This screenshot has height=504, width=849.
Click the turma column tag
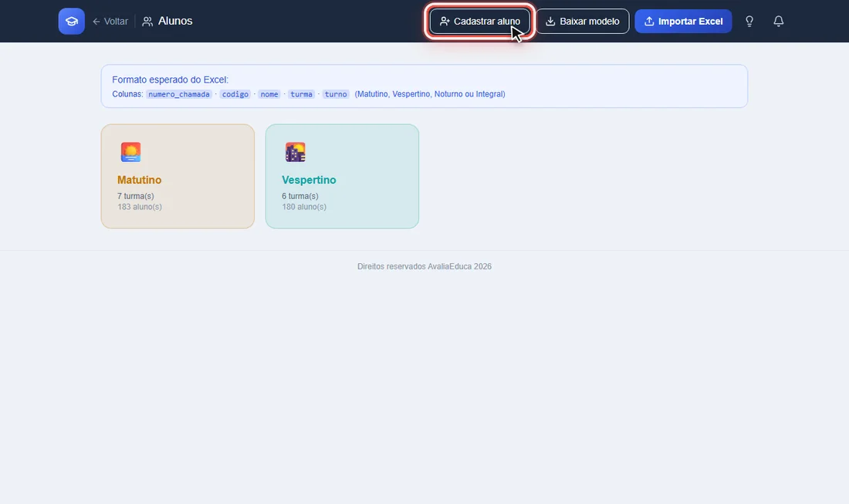301,94
